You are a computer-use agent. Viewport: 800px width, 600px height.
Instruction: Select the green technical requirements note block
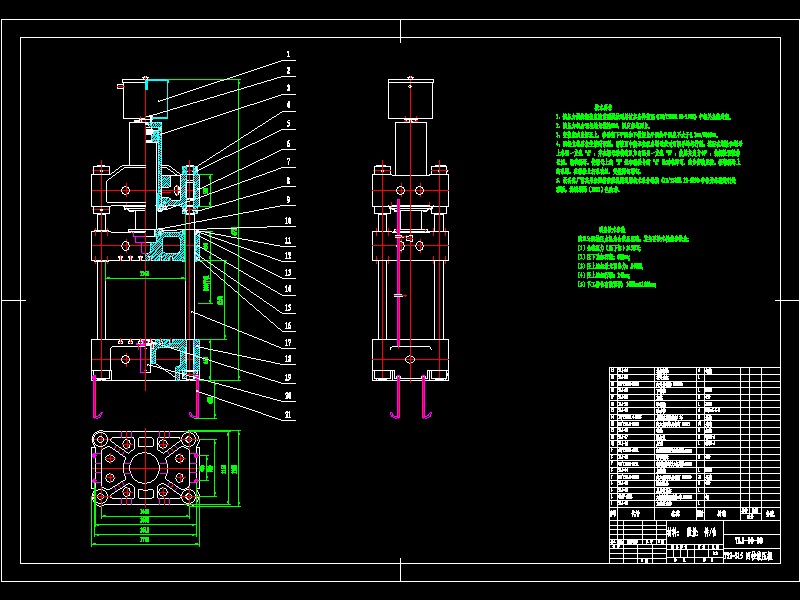click(x=649, y=148)
